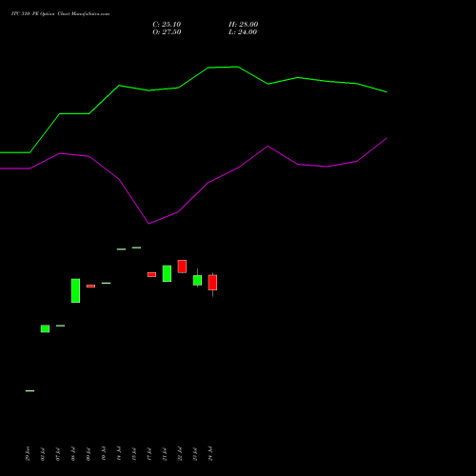Viewport: 476px width, 476px height.
Task: Click the red candle above 22 Jul
Action: tap(182, 267)
